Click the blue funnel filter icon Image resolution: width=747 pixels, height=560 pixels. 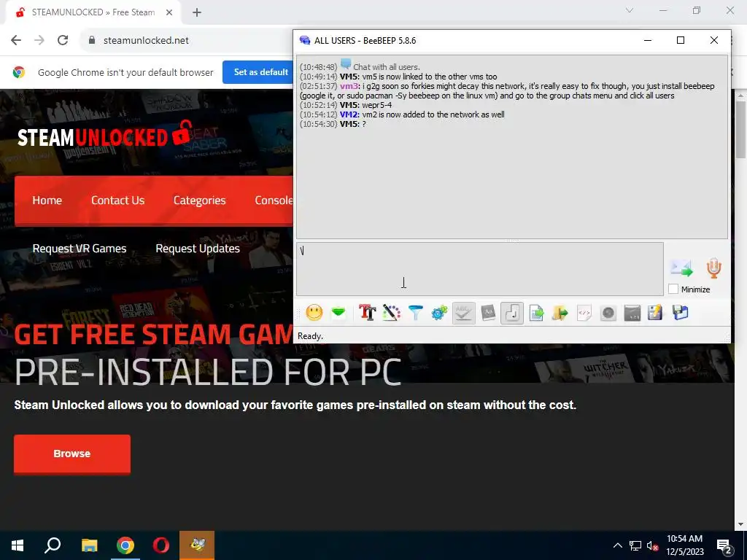pyautogui.click(x=415, y=313)
